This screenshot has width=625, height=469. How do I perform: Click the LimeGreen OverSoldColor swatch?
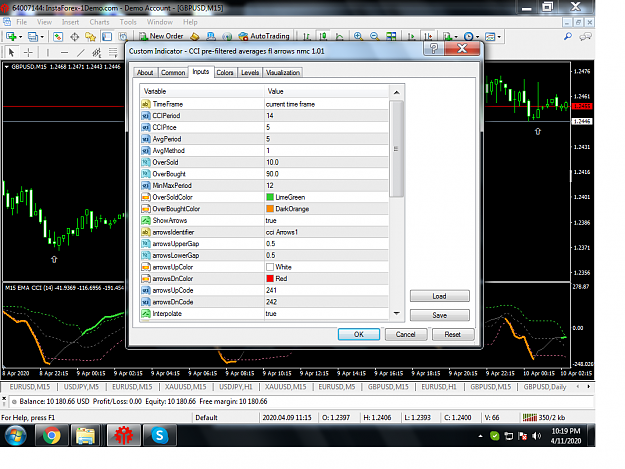click(x=270, y=197)
